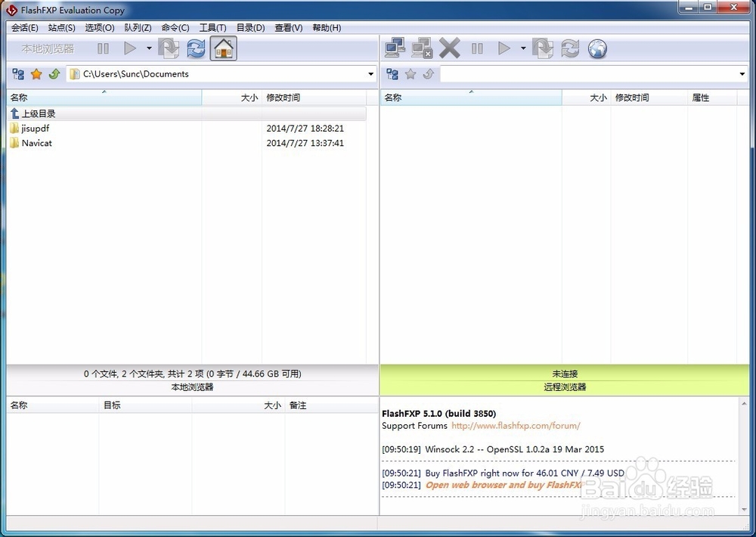
Task: Click the remote favorites star icon
Action: click(411, 74)
